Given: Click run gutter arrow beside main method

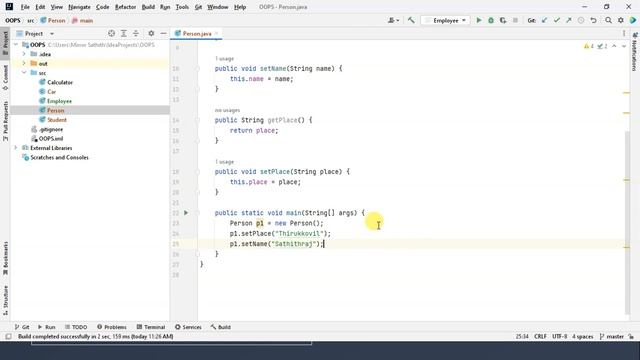Looking at the screenshot, I should (186, 213).
